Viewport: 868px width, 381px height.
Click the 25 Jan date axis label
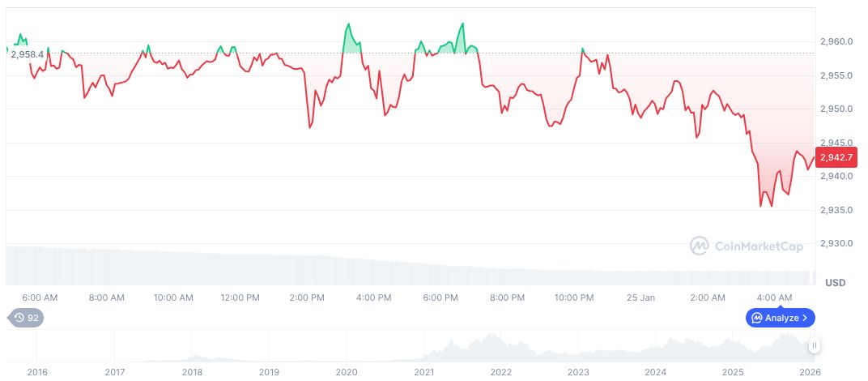point(640,298)
